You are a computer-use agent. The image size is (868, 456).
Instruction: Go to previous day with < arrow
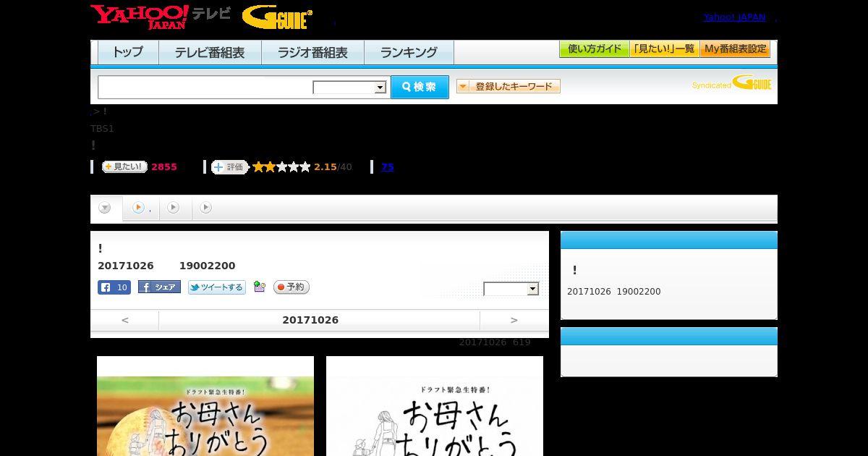(125, 320)
